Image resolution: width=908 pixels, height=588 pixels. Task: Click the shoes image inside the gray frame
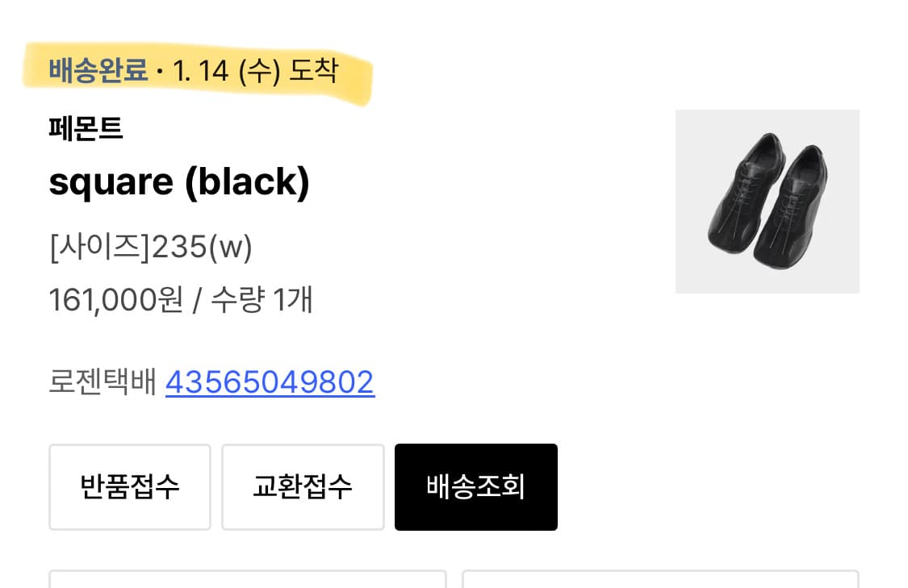(x=767, y=200)
